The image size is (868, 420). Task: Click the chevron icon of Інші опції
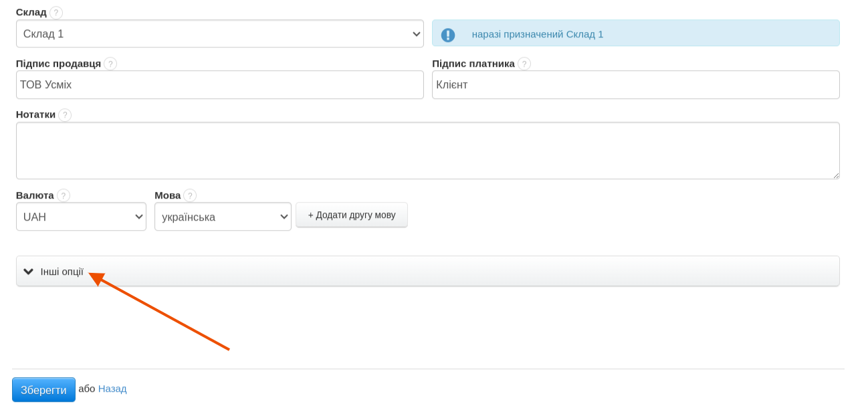tap(28, 272)
